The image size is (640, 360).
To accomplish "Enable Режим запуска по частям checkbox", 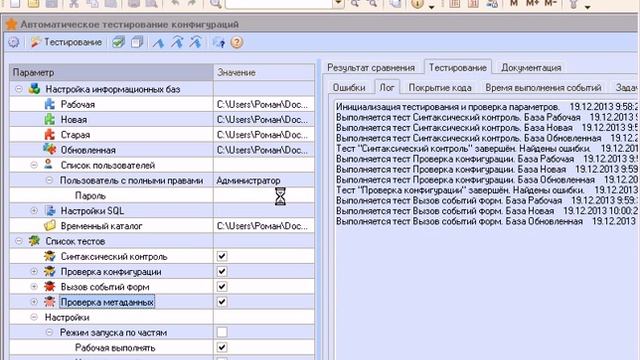I will 222,332.
